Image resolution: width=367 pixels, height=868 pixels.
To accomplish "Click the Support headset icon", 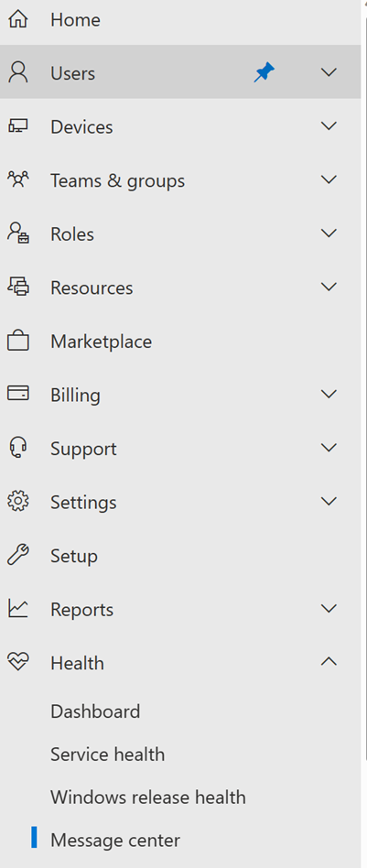I will 17,448.
